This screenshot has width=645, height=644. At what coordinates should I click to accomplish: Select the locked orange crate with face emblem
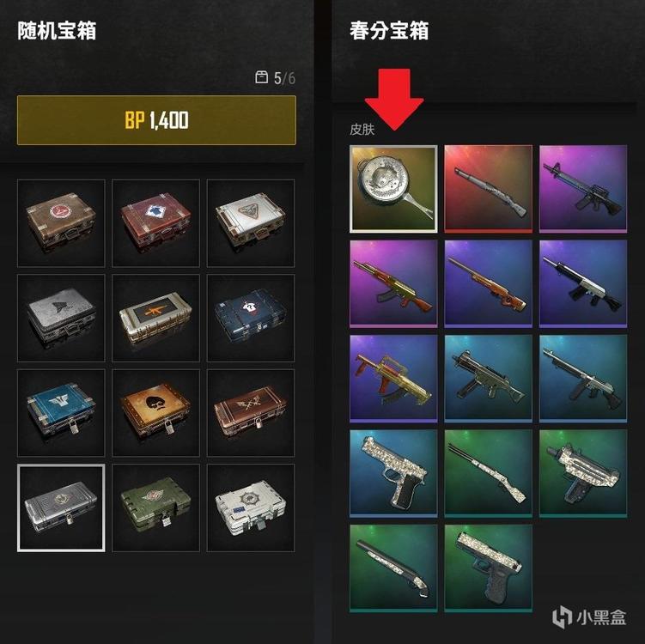click(156, 413)
